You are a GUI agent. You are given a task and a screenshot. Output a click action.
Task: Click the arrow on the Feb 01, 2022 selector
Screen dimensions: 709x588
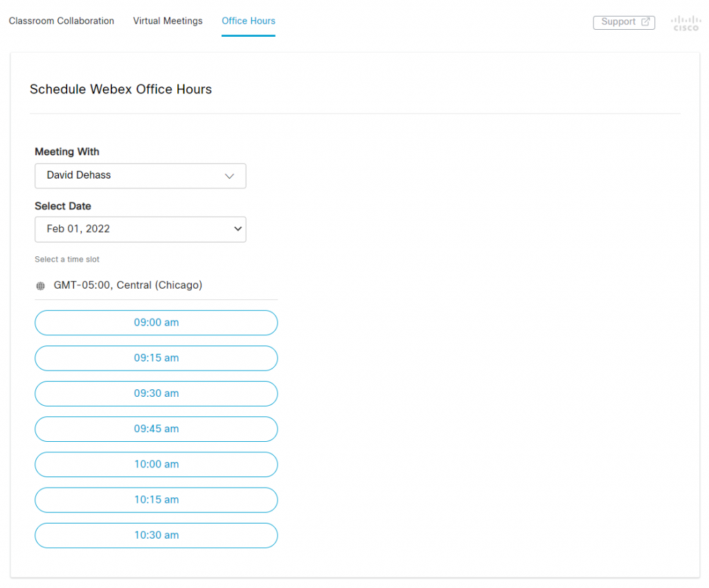point(238,229)
